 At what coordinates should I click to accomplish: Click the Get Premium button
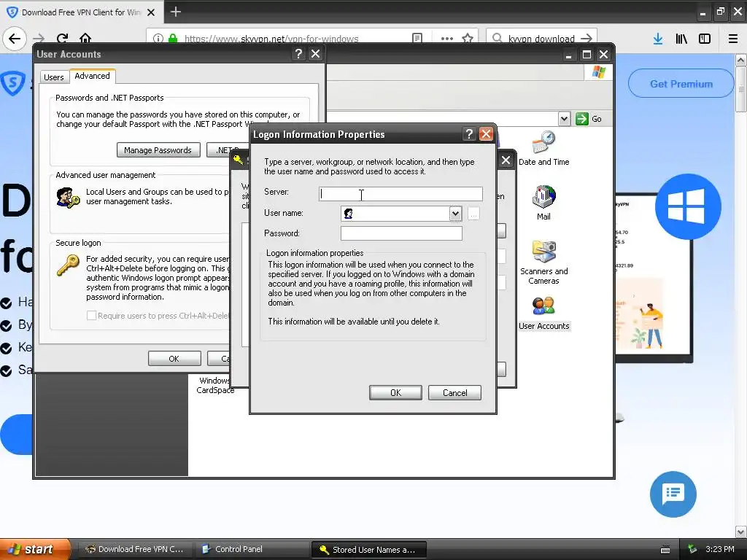[681, 84]
